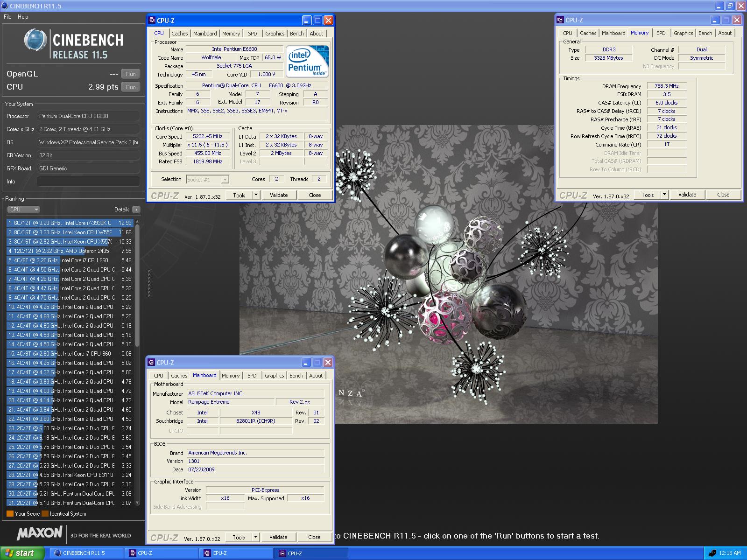The image size is (747, 560).
Task: Click Validate in Memory window
Action: 687,195
